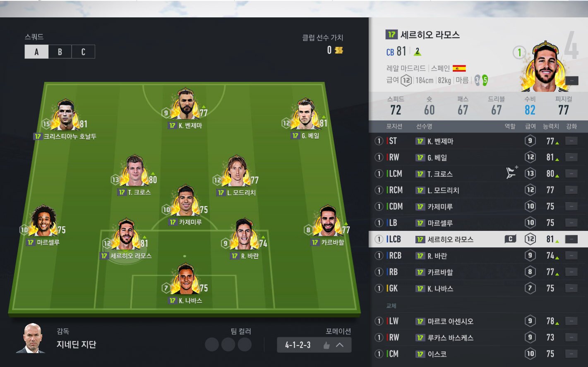
Task: Select the 이스코 CM substitute row
Action: tap(478, 354)
